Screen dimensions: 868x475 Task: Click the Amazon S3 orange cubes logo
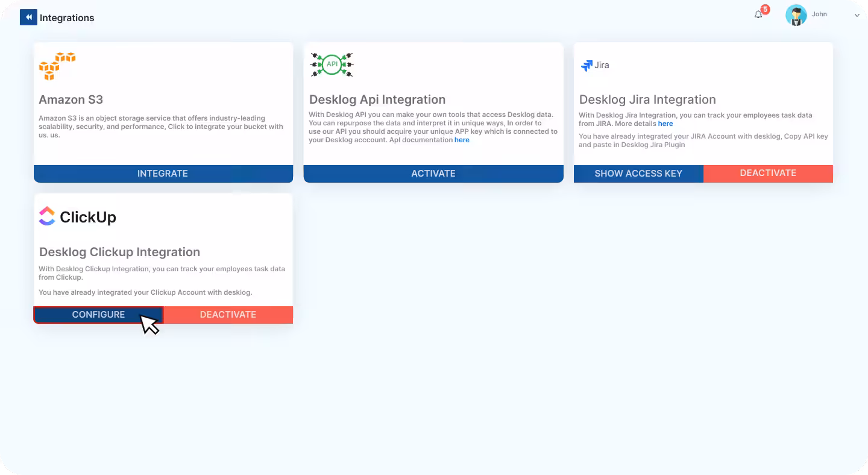click(57, 66)
